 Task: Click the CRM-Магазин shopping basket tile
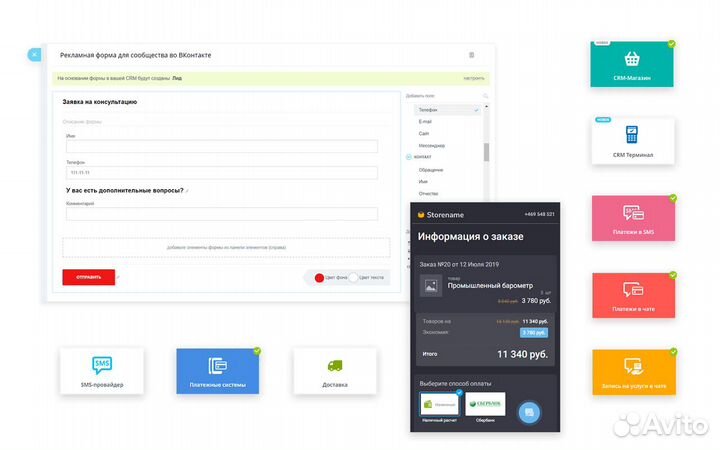click(x=632, y=65)
